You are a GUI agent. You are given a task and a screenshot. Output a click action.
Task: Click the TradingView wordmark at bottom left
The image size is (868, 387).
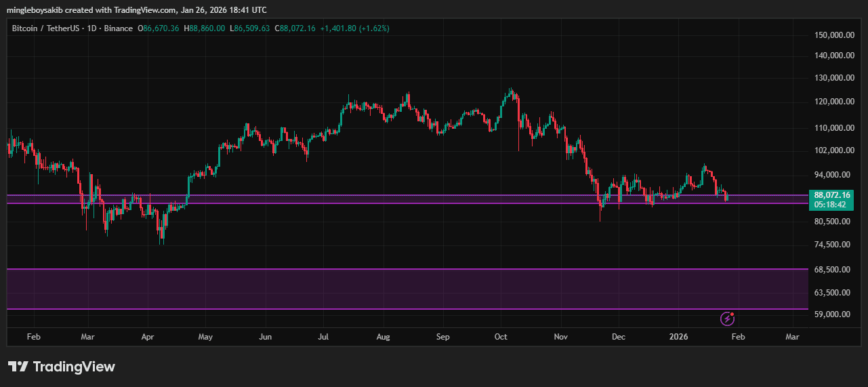coord(74,367)
